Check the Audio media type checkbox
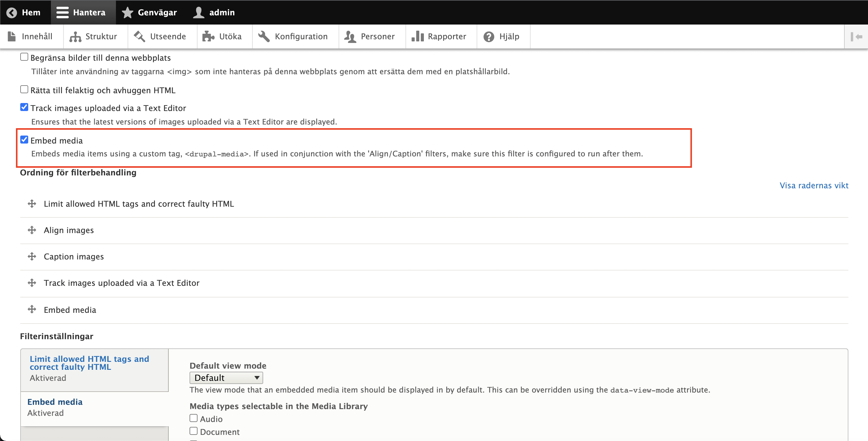The height and width of the screenshot is (441, 868). coord(194,418)
